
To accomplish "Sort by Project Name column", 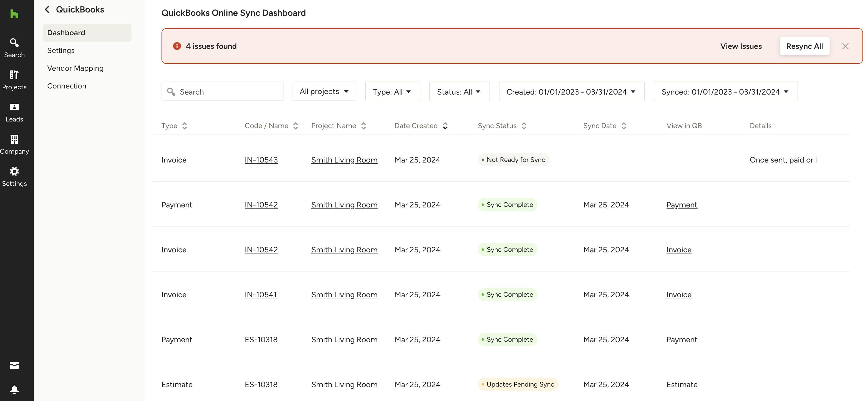I will pos(364,126).
